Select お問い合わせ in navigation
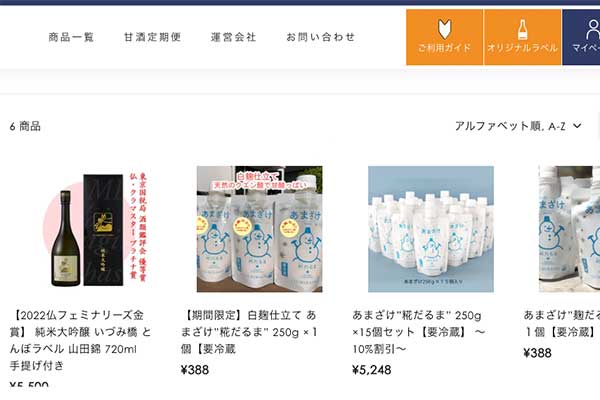The image size is (600, 400). (320, 37)
